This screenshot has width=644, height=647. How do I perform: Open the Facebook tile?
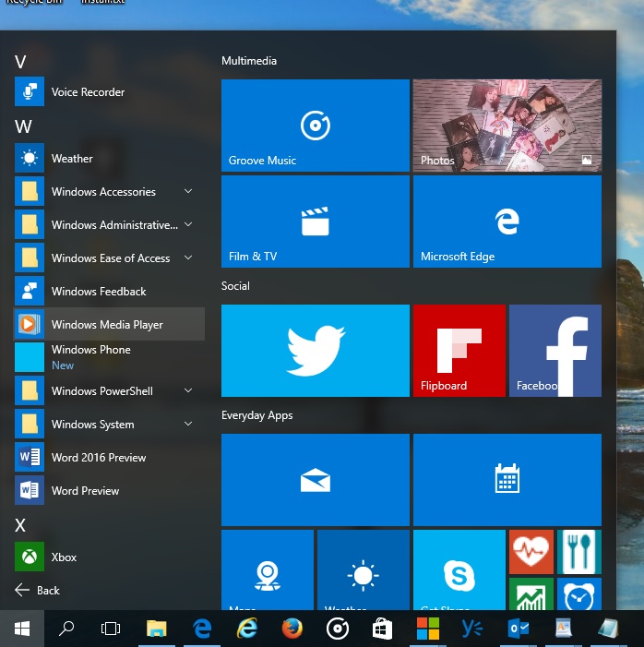(555, 351)
